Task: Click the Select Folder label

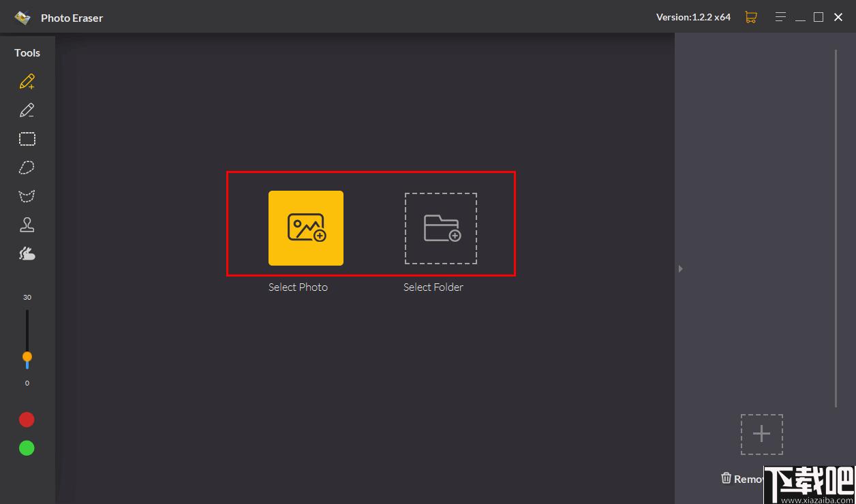Action: click(433, 287)
